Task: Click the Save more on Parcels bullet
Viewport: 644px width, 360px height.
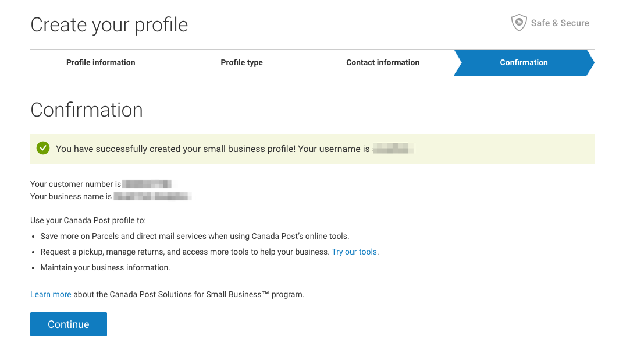Action: 195,236
